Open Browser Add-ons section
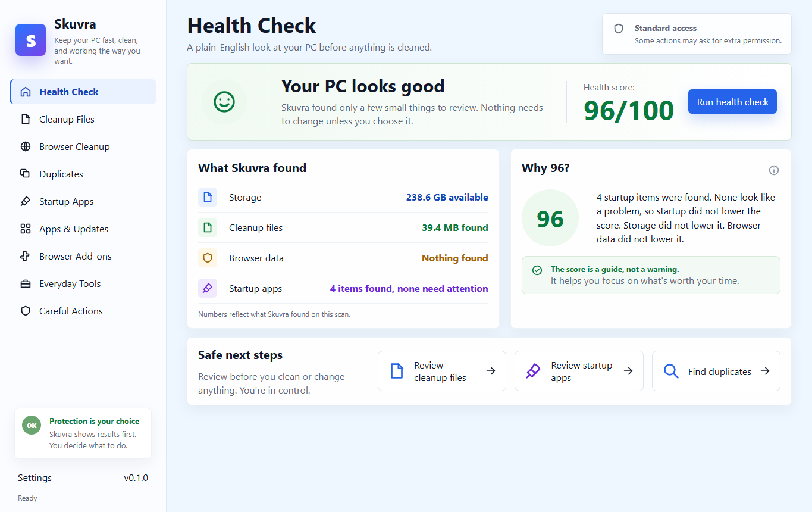 pyautogui.click(x=83, y=256)
